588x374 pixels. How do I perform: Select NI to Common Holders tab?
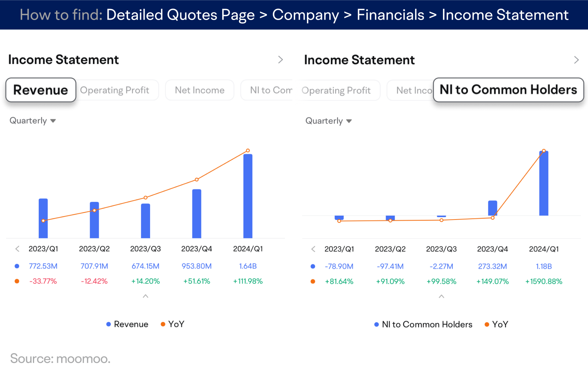[508, 90]
